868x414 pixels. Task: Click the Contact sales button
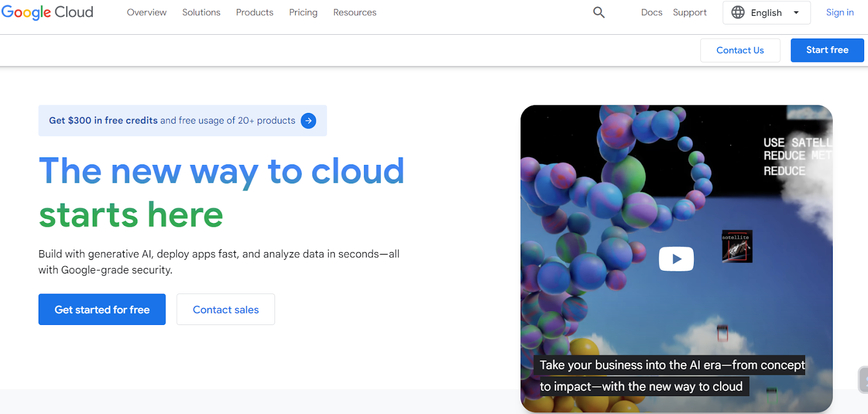tap(226, 309)
